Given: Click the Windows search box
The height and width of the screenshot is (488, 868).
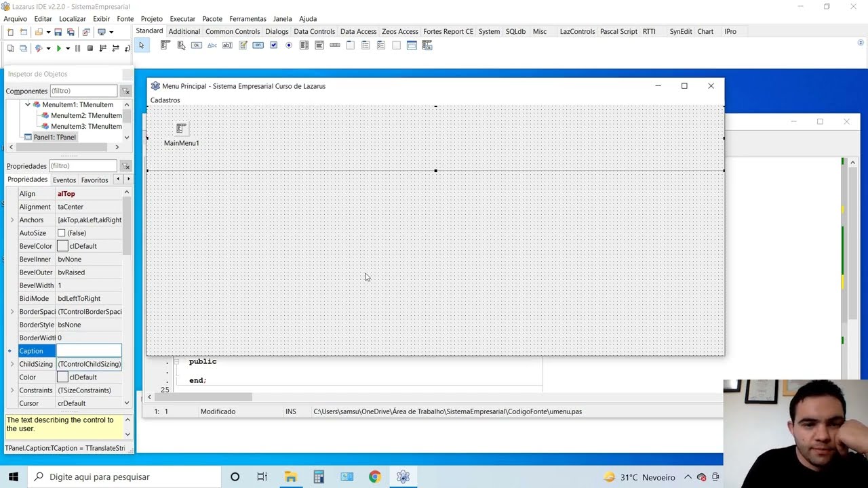Looking at the screenshot, I should pos(125,476).
